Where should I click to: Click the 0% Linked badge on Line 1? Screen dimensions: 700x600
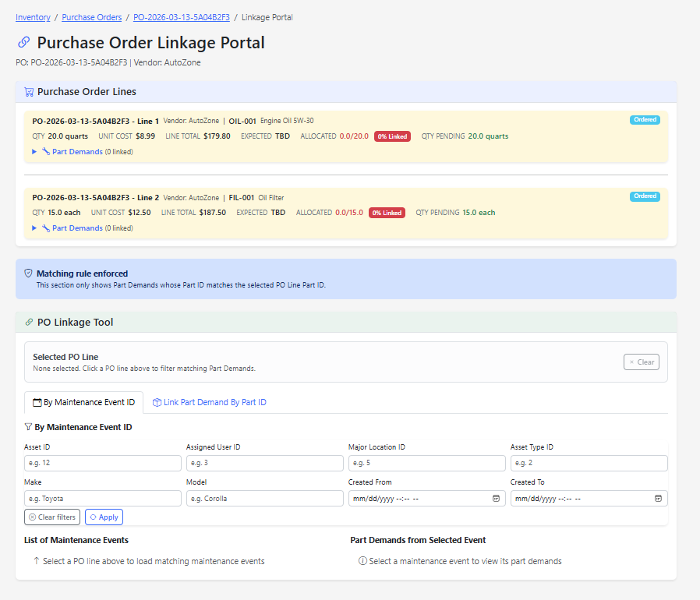[392, 136]
